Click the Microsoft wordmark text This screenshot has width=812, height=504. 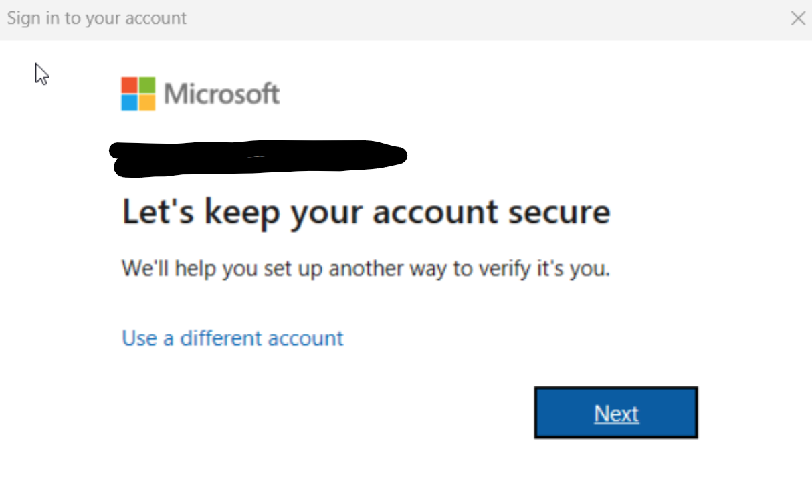tap(222, 94)
